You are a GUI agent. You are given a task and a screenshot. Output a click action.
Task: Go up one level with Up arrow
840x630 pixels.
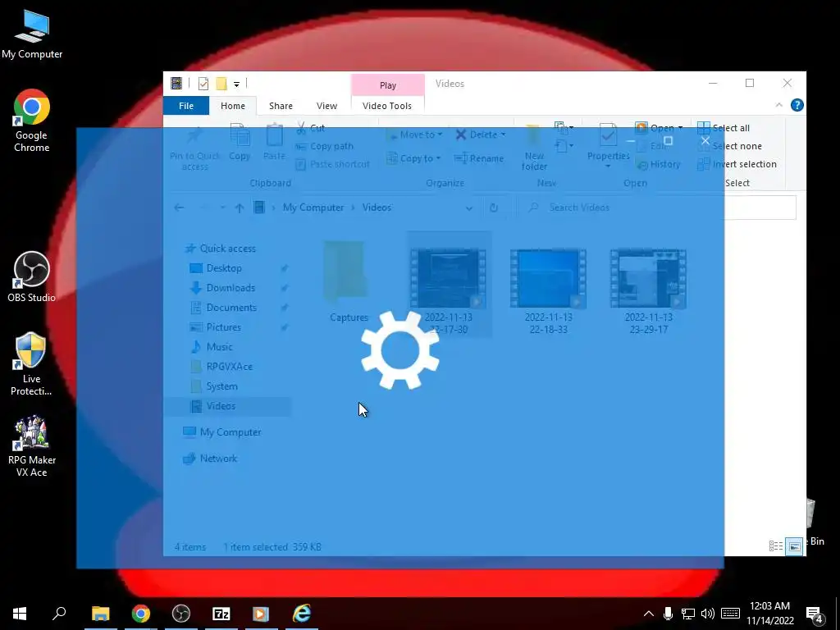coord(240,208)
